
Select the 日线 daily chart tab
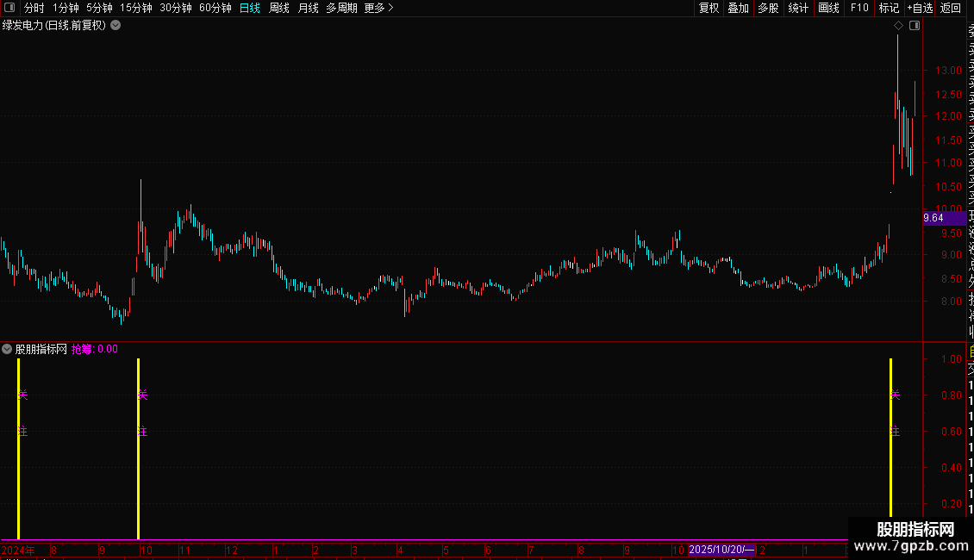(250, 8)
